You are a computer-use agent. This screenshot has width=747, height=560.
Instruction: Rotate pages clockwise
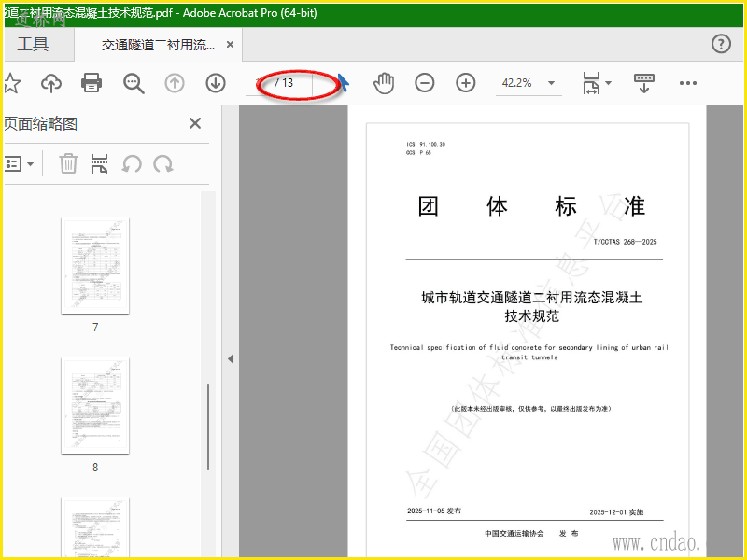[x=163, y=164]
